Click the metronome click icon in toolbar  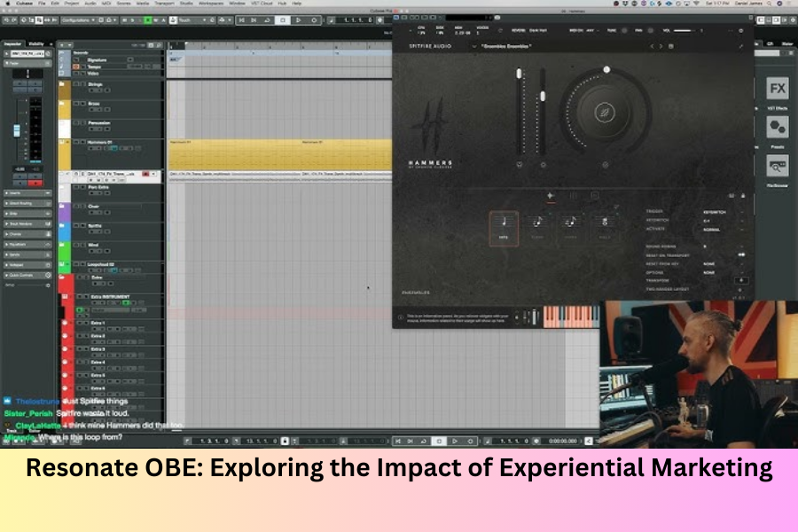click(x=331, y=20)
